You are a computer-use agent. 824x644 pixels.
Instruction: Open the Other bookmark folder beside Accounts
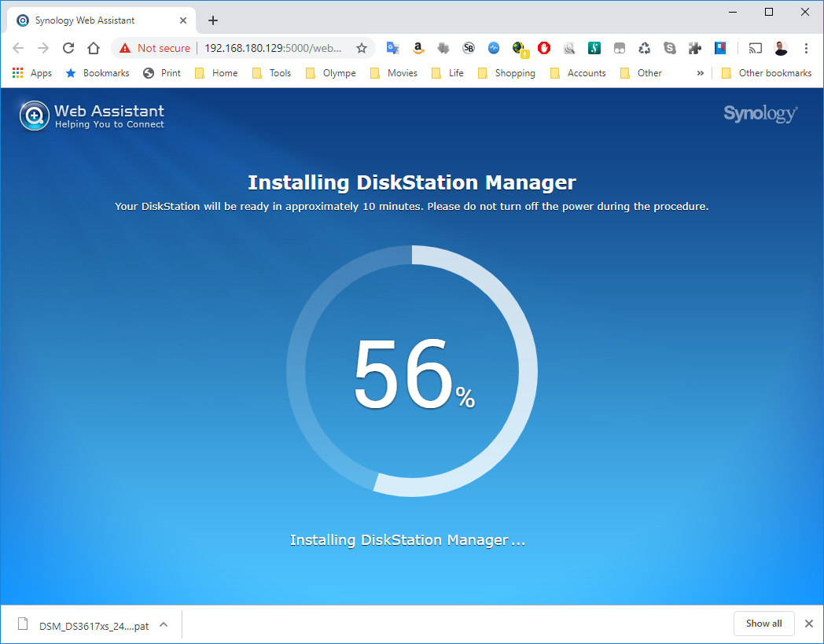click(641, 73)
